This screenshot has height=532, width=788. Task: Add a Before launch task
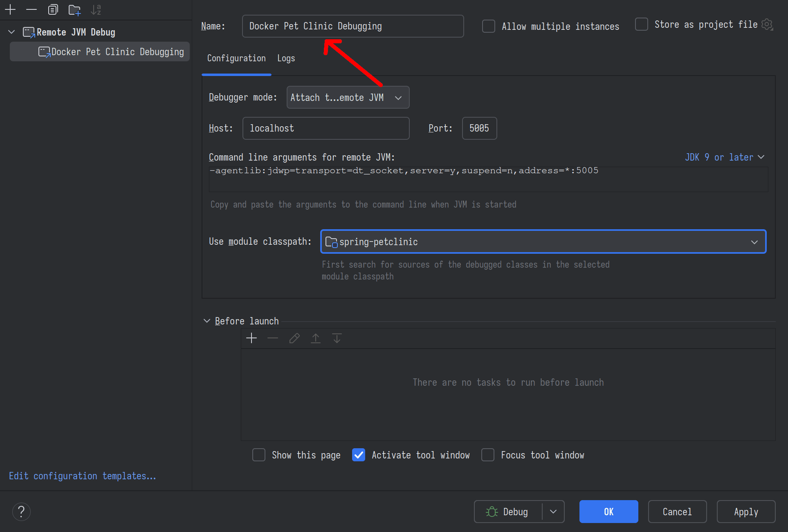[x=251, y=338]
